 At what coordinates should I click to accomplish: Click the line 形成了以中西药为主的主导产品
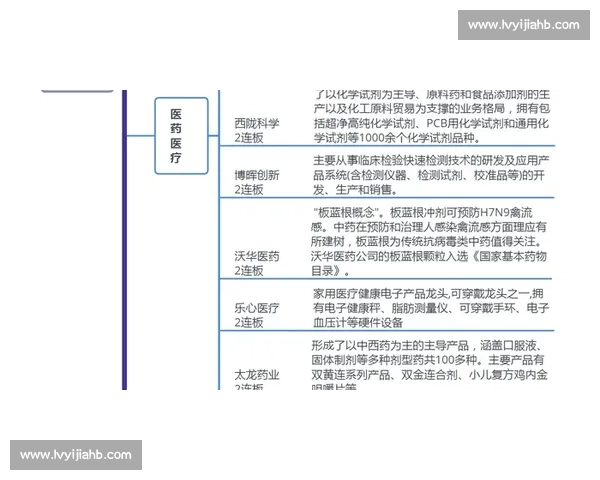tap(426, 346)
